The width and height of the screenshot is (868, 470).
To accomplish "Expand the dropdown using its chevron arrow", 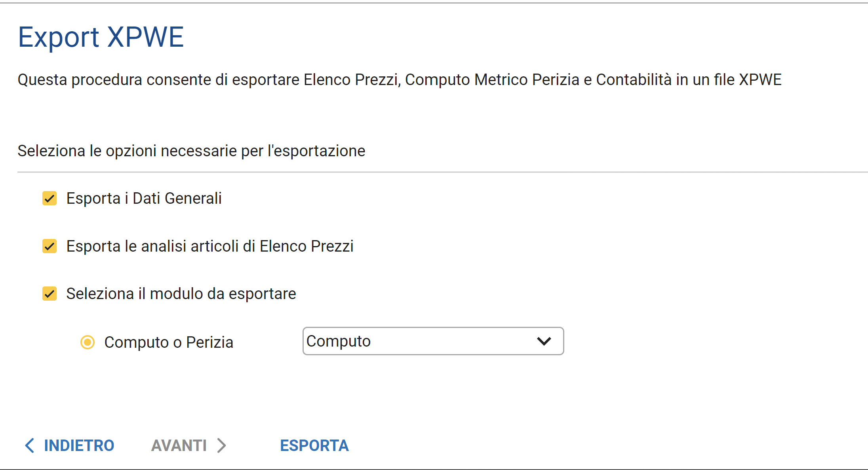I will 544,341.
